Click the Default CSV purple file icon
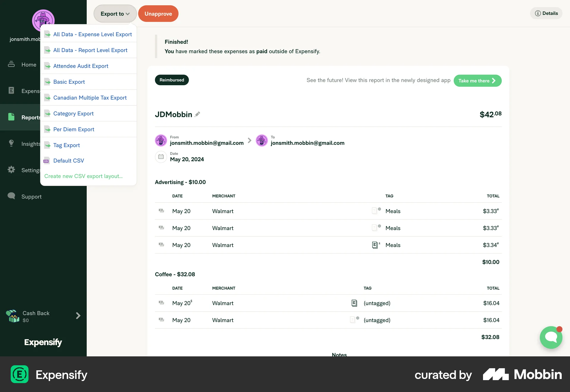Image resolution: width=570 pixels, height=392 pixels. [47, 160]
